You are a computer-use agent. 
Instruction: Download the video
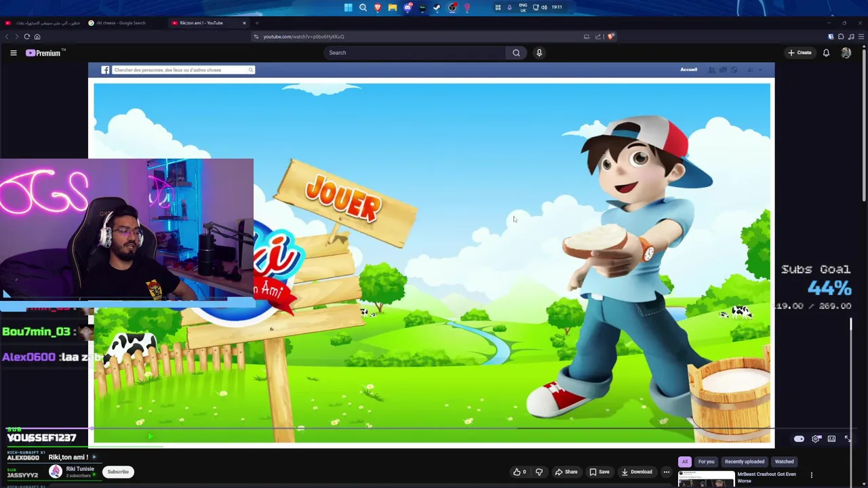(x=637, y=472)
